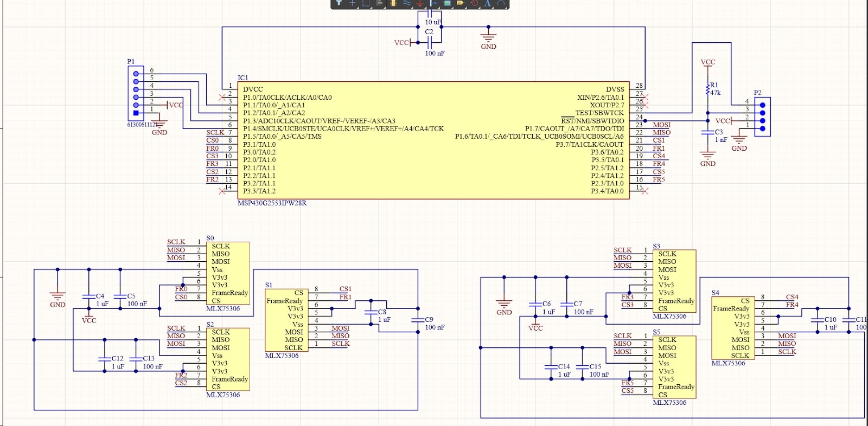Click the TEST/SBWTCK pin name in IC1
Screen dimensions: 868x426
point(599,113)
